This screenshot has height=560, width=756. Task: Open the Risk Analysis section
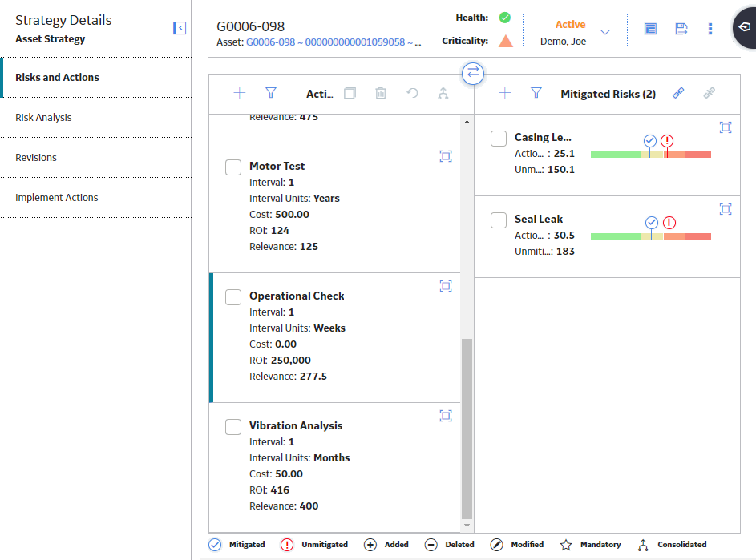[96, 118]
